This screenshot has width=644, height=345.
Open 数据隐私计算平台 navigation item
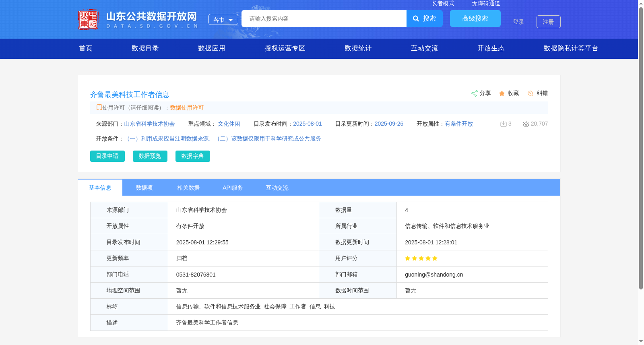coord(571,48)
